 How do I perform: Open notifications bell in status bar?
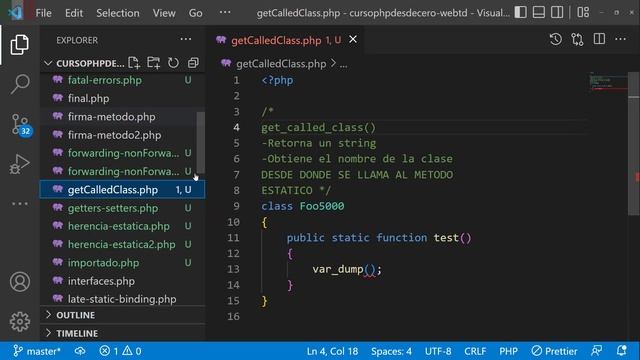click(621, 351)
